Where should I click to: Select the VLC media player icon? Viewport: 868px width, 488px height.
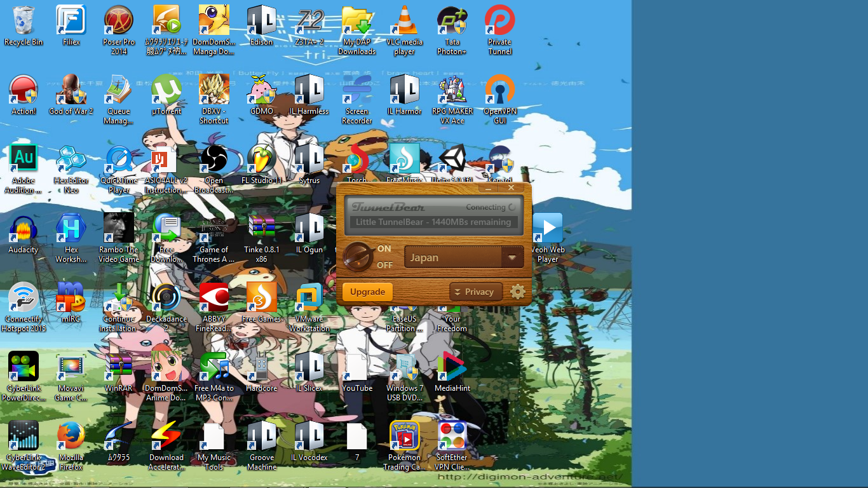pyautogui.click(x=404, y=30)
